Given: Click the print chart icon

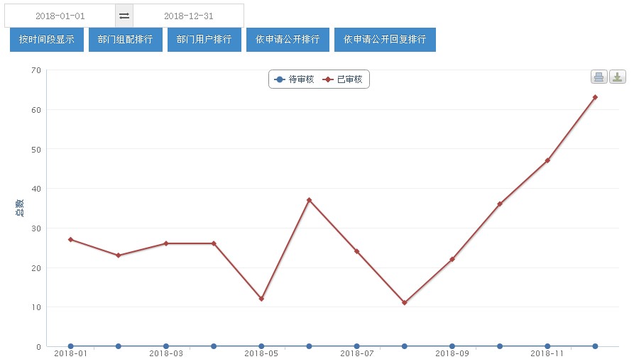Looking at the screenshot, I should (x=599, y=77).
